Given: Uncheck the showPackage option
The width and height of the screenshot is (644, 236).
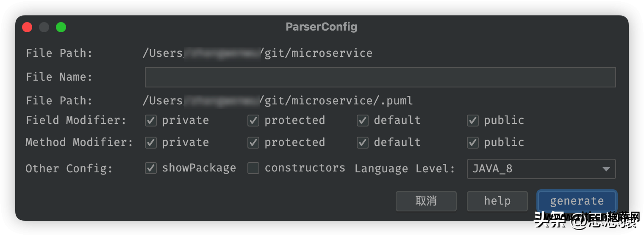Looking at the screenshot, I should pyautogui.click(x=151, y=168).
